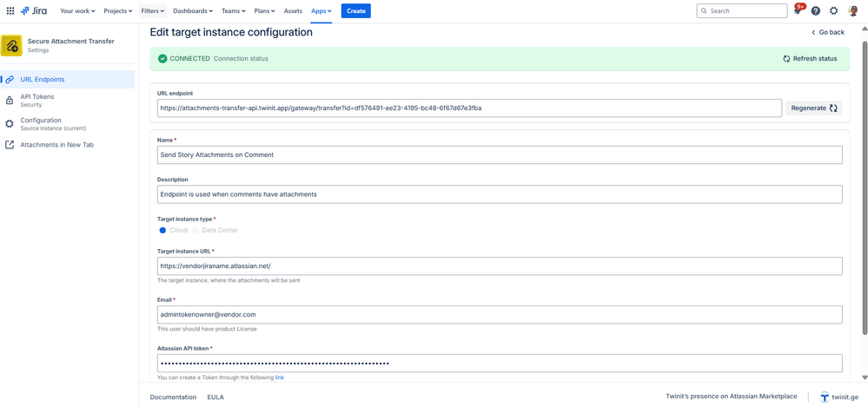Open the token creation link
This screenshot has width=868, height=407.
(x=280, y=377)
